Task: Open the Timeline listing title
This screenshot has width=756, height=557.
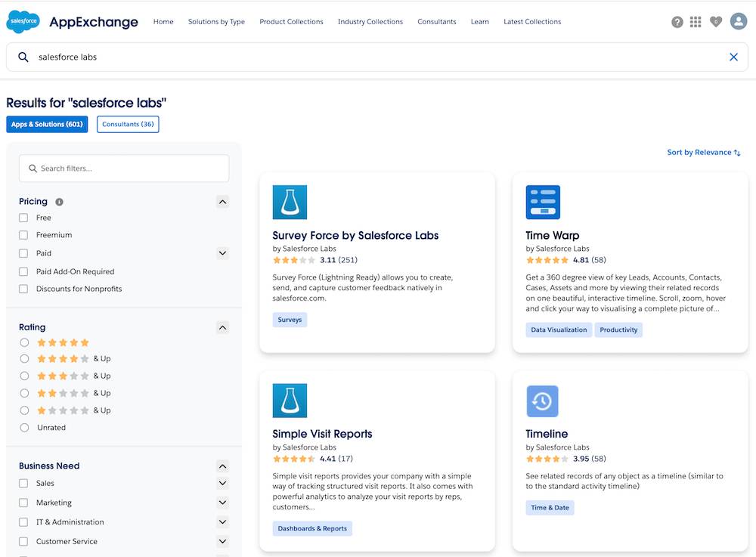Action: pyautogui.click(x=547, y=434)
